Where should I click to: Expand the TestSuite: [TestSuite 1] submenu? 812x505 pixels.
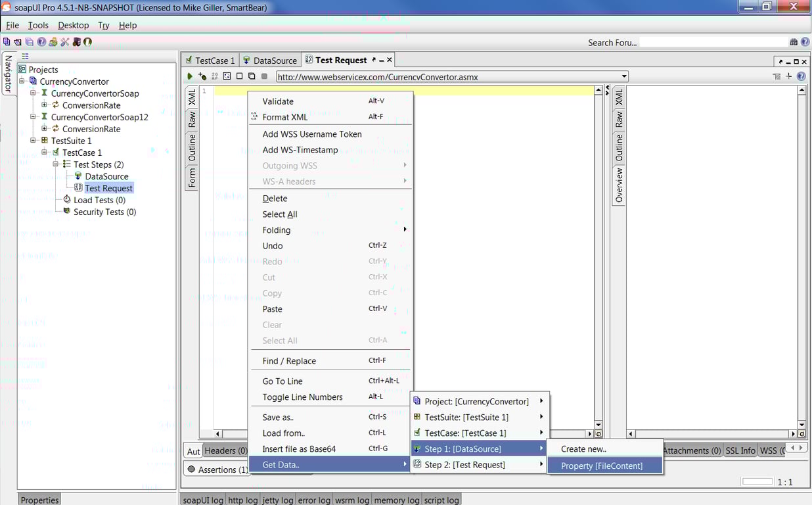[x=480, y=417]
